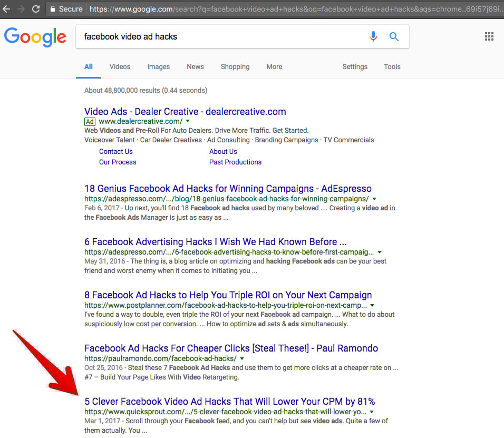Click Web Videos and Pre-Roll ad description

point(197,131)
